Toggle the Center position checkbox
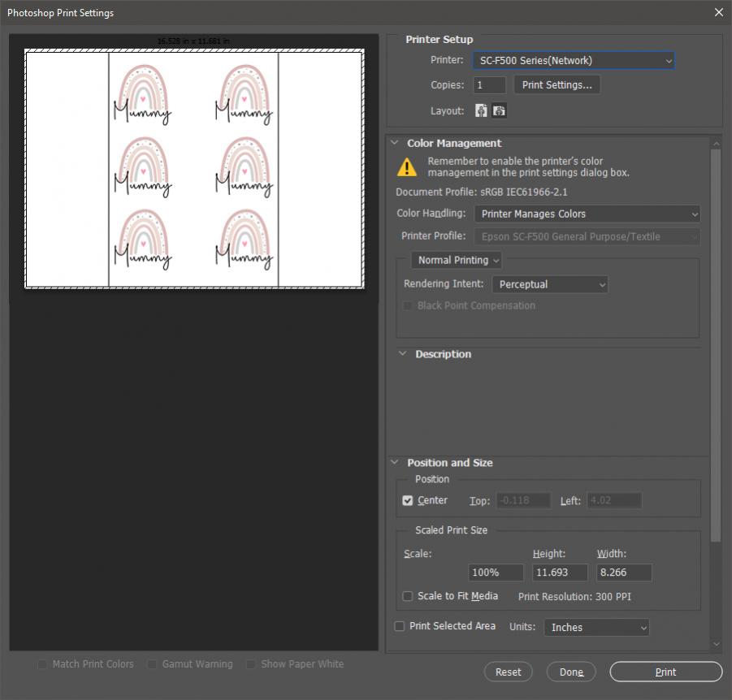This screenshot has height=700, width=732. click(408, 500)
